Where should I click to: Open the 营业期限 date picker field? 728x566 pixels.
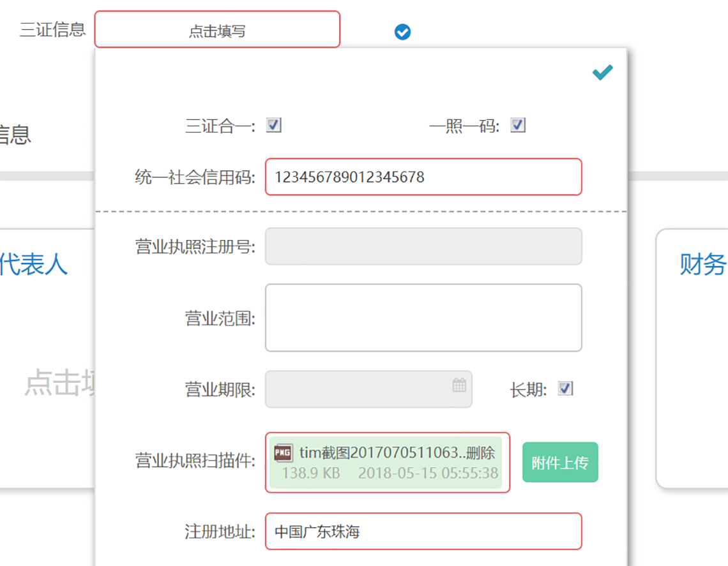(358, 389)
